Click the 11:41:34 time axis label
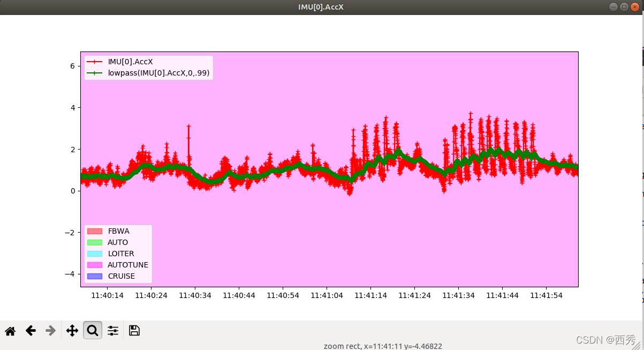 [458, 295]
